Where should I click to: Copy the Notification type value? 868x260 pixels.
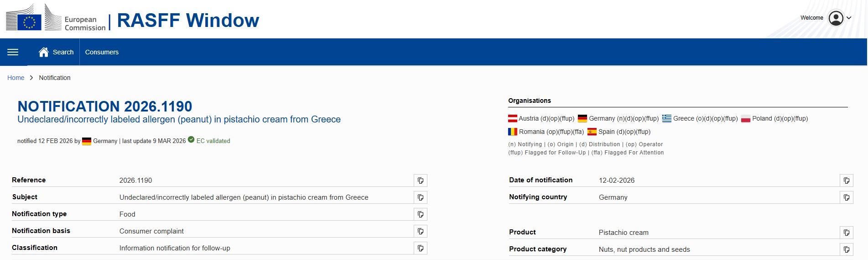click(420, 214)
